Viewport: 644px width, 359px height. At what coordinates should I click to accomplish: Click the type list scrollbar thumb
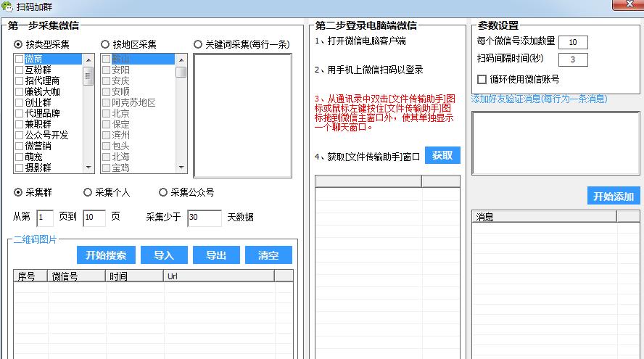(88, 76)
